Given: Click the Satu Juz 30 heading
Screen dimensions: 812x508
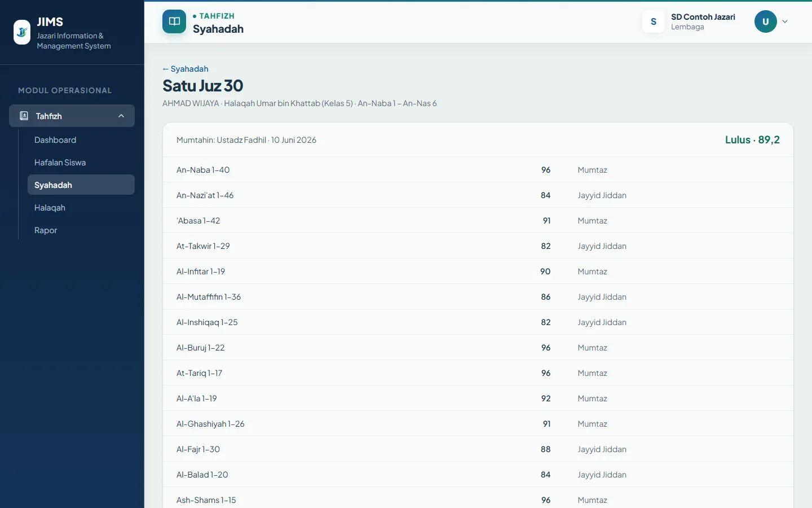Looking at the screenshot, I should click(x=203, y=86).
